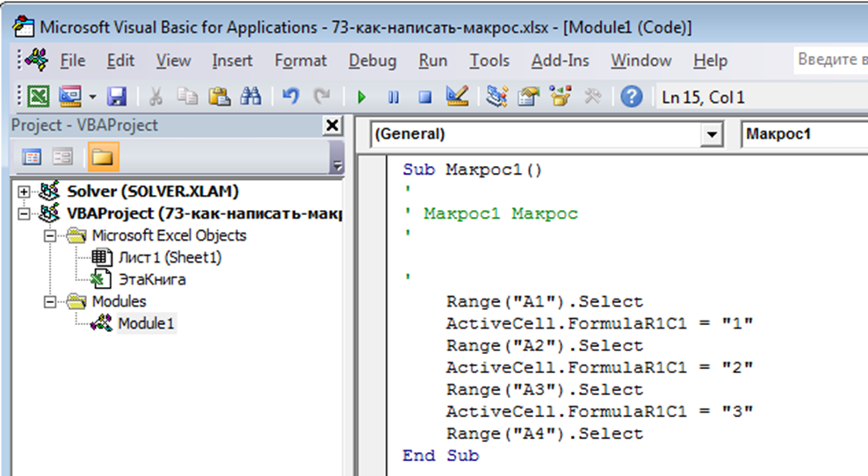The image size is (868, 476).
Task: Click the End Sub code line
Action: pos(441,456)
